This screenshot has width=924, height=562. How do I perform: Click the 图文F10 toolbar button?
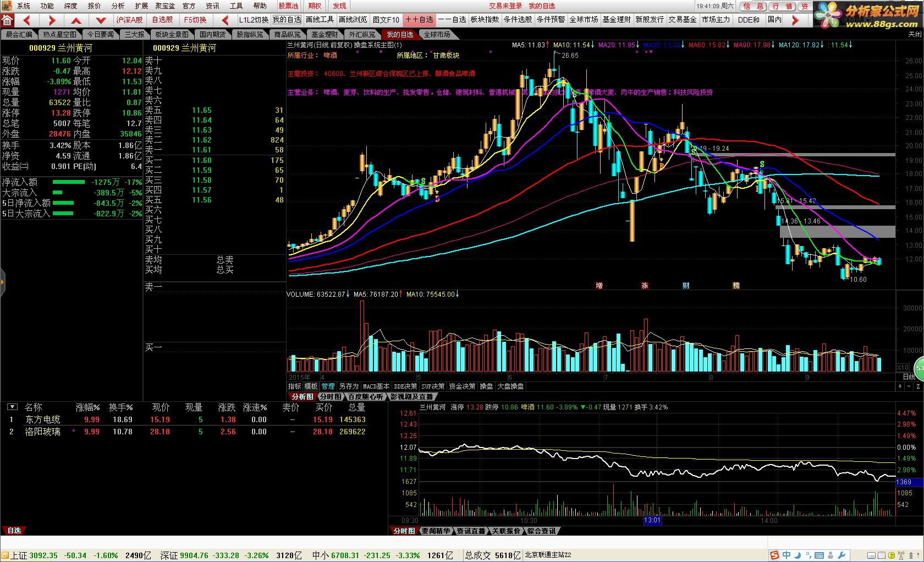[386, 20]
